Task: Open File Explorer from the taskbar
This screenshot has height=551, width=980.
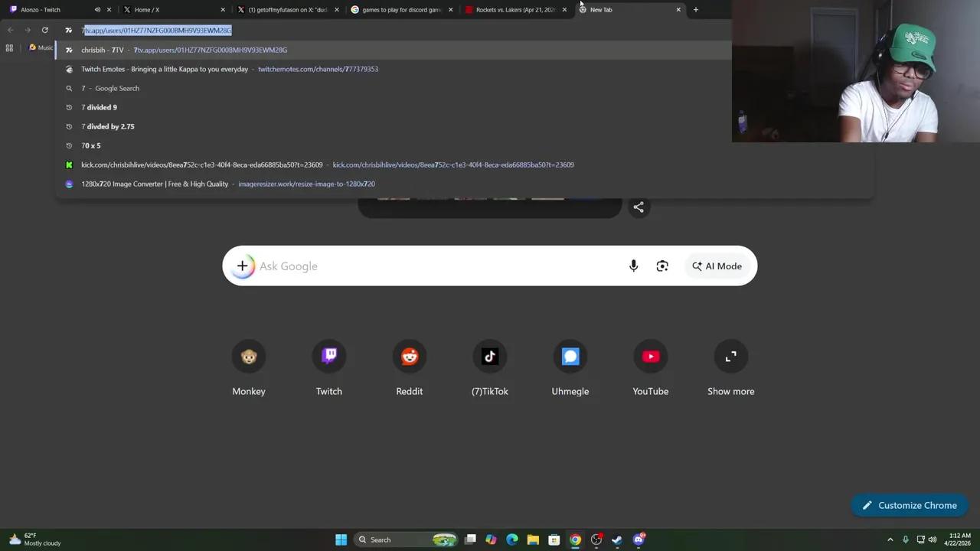Action: (x=533, y=540)
